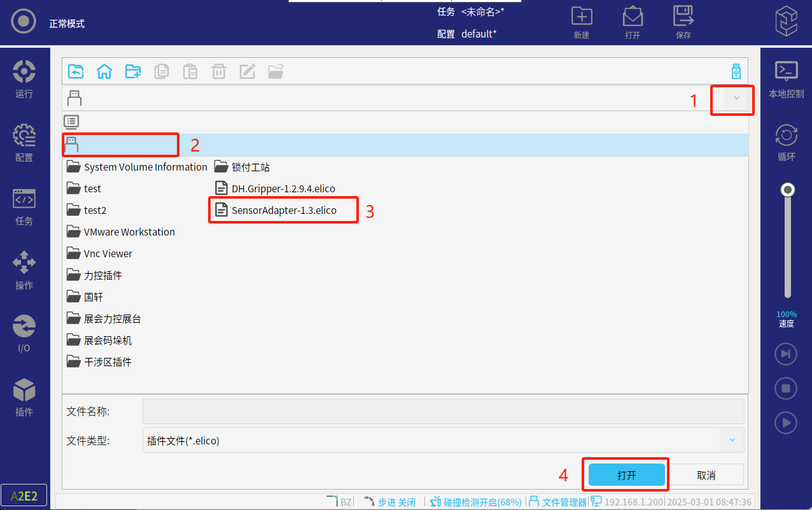Expand the path location dropdown arrow
The image size is (812, 510).
[x=736, y=98]
